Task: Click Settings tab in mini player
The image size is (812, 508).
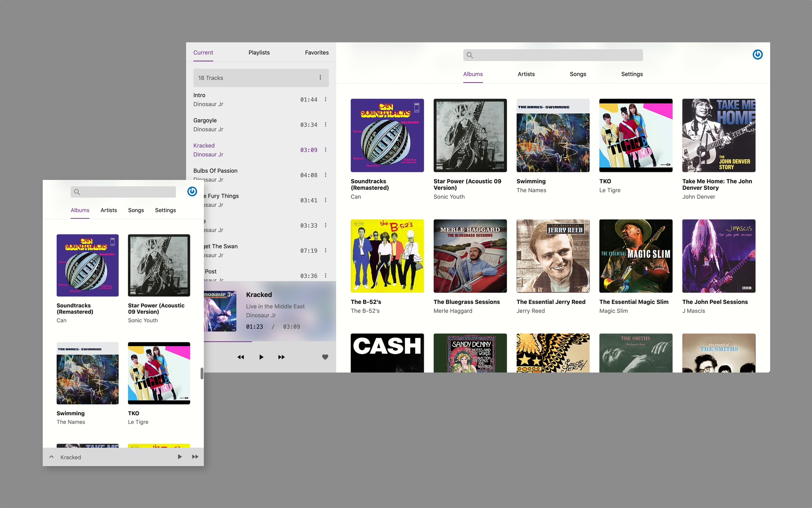Action: pyautogui.click(x=165, y=210)
